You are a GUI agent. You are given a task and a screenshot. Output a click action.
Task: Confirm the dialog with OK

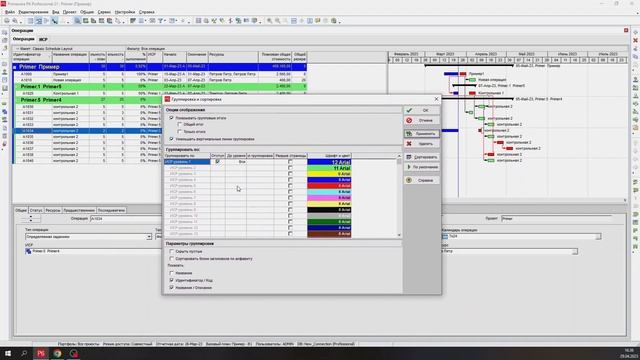(422, 110)
